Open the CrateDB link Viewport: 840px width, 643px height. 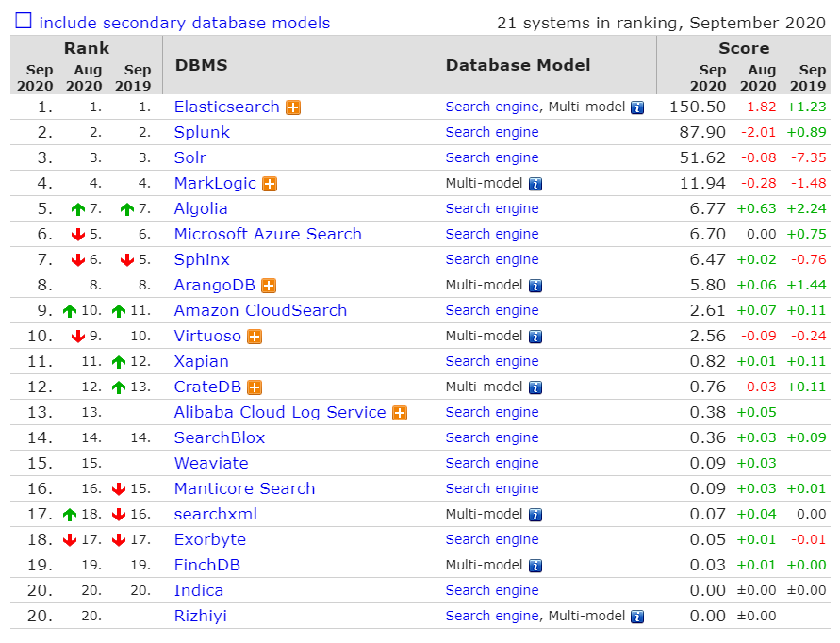click(x=207, y=387)
